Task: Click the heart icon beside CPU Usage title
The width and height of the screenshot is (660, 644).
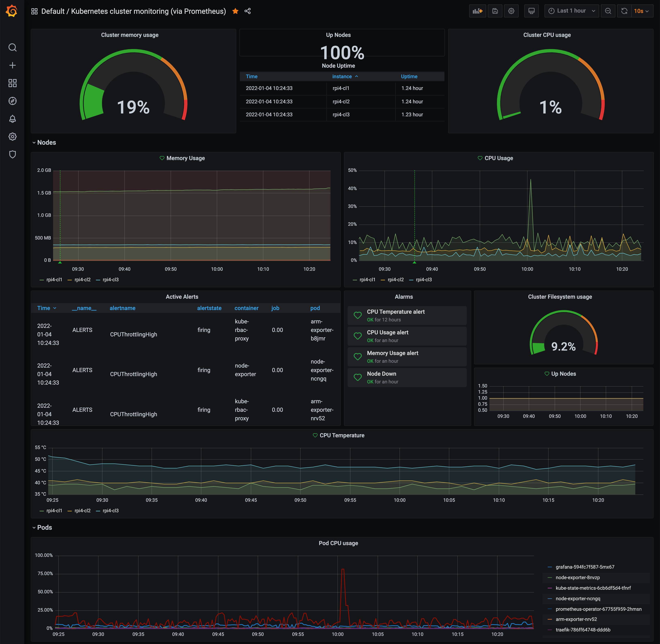Action: tap(480, 158)
